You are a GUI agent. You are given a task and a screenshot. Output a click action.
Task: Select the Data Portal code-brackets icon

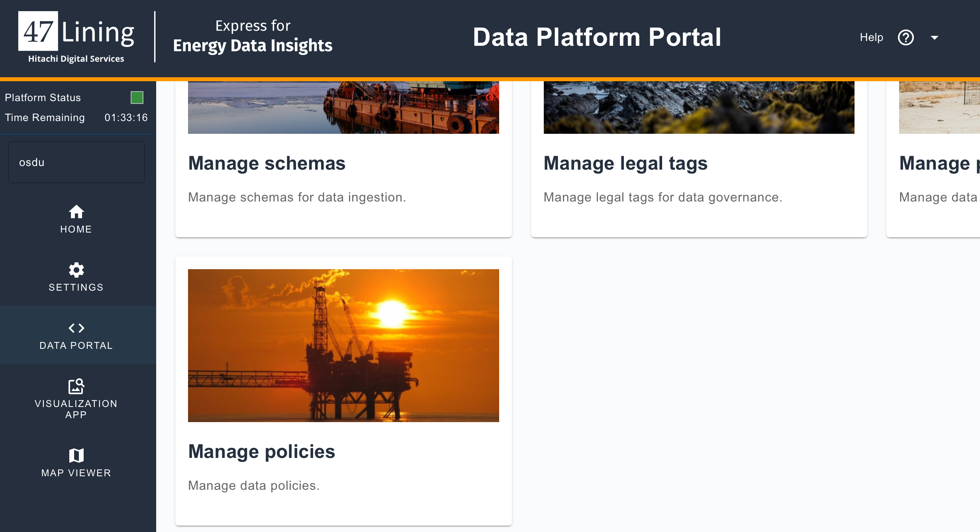[76, 328]
